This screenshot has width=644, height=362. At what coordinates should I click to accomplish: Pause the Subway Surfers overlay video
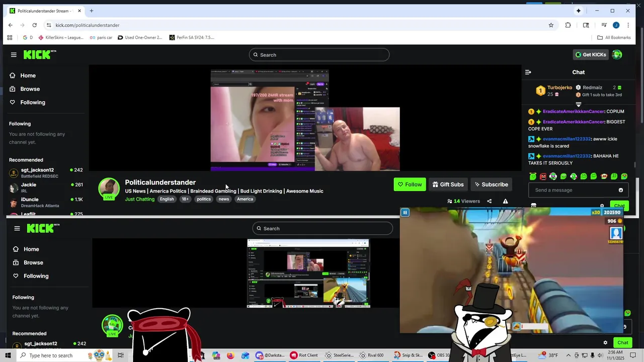(x=405, y=212)
